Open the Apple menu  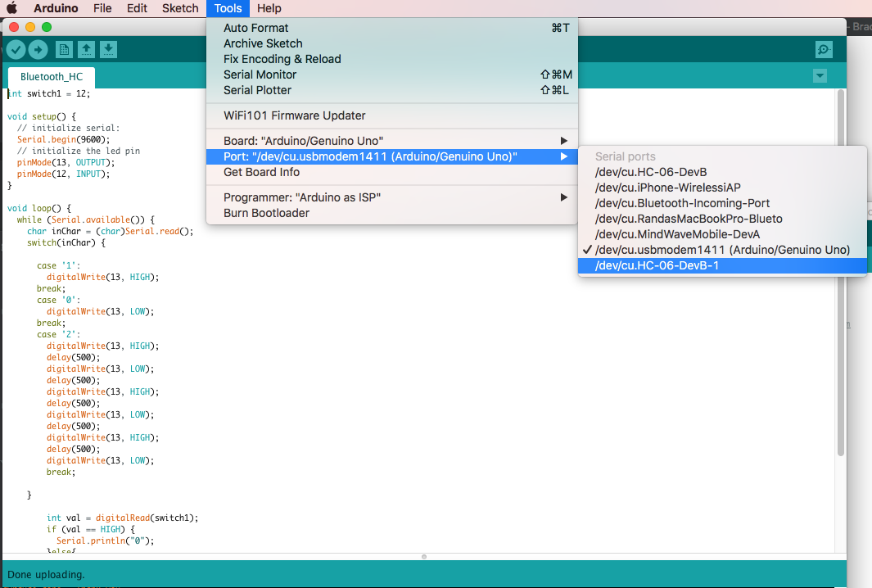11,8
